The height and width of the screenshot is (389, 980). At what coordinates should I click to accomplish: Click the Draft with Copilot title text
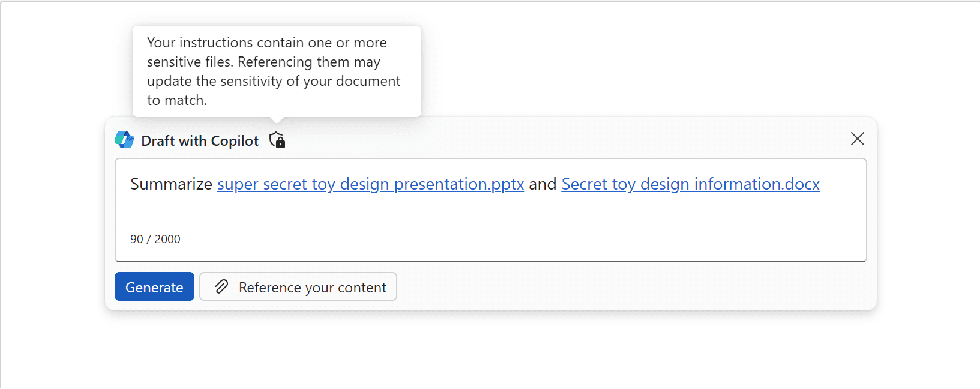200,141
